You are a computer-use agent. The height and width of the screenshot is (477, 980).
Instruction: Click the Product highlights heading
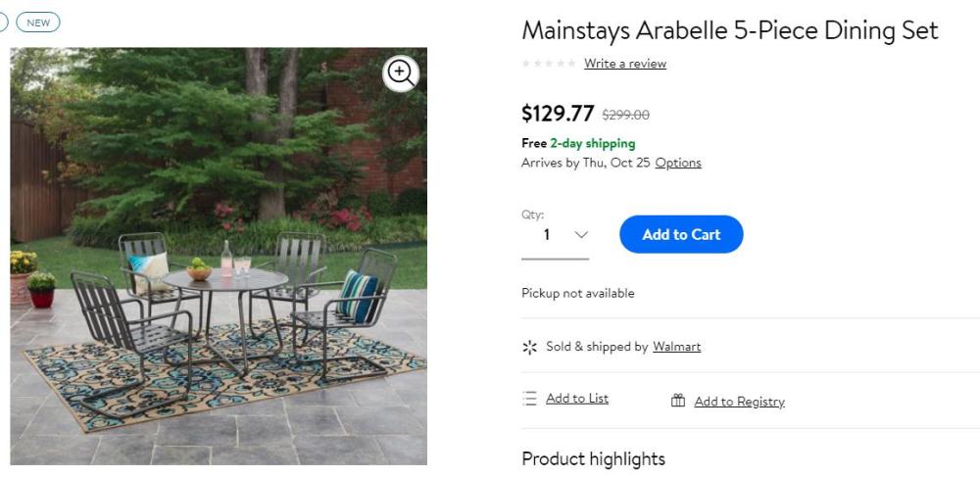click(x=593, y=458)
